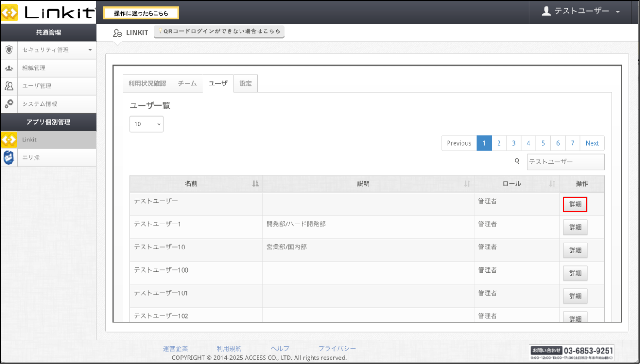Sort table by 名前 column icon
The width and height of the screenshot is (640, 364).
256,183
